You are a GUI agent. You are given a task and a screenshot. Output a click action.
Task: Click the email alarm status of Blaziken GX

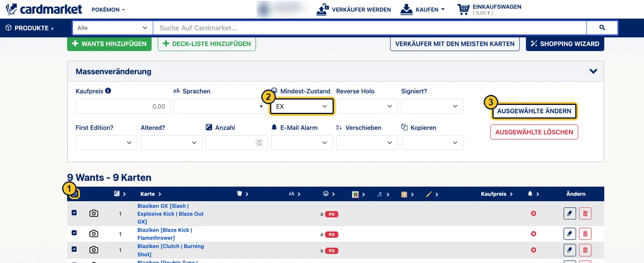pyautogui.click(x=533, y=214)
